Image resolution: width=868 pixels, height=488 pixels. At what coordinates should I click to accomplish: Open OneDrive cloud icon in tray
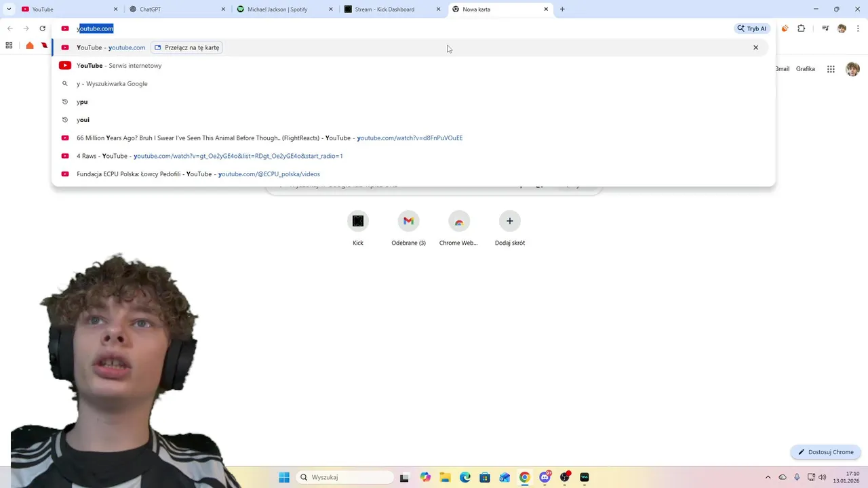(x=783, y=477)
